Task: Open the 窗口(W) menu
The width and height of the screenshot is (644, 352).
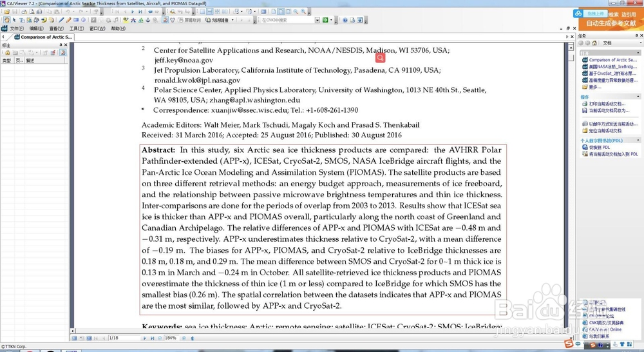Action: (x=97, y=28)
